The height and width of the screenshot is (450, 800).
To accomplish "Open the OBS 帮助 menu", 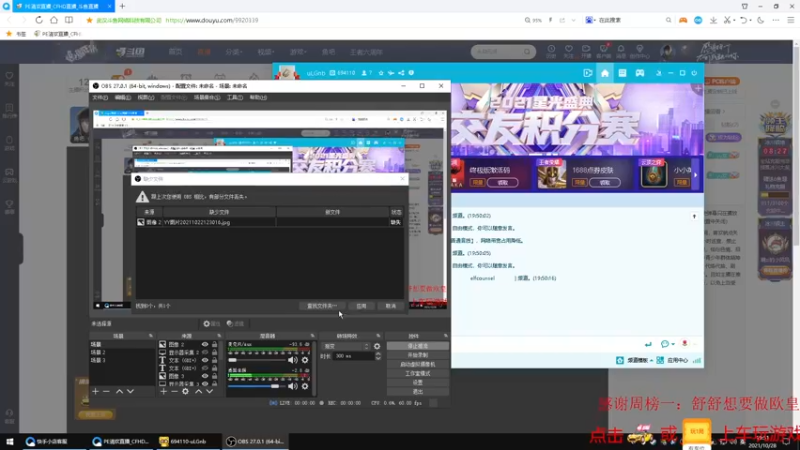I will (x=258, y=97).
